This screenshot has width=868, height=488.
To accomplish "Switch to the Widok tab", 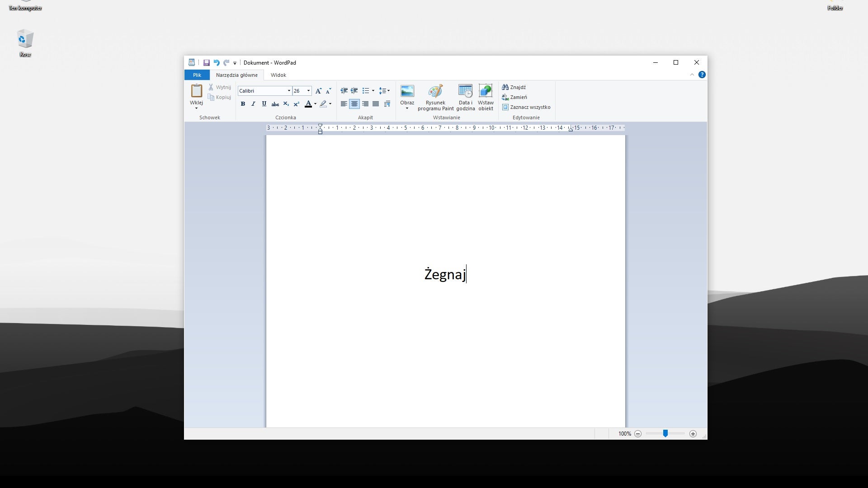I will [278, 75].
